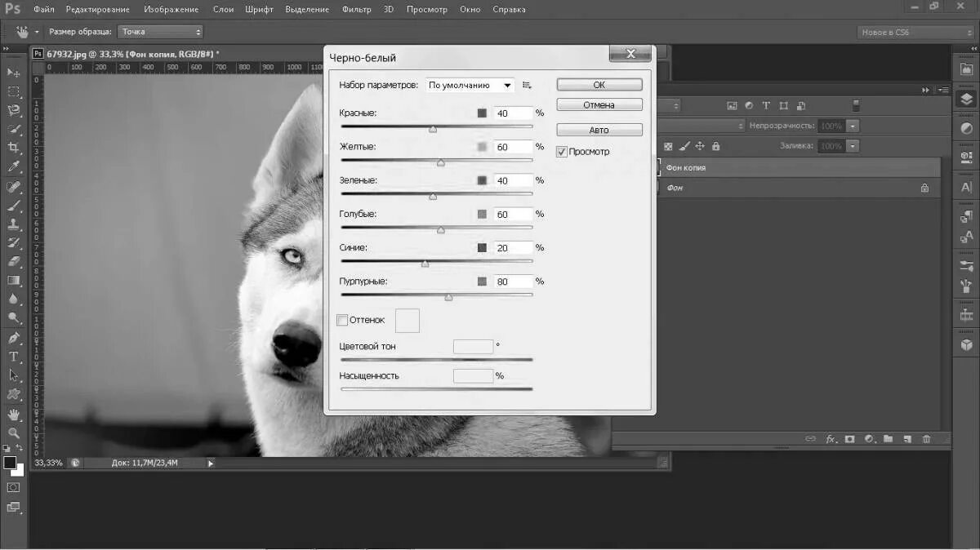Select the Eyedropper tool

coord(14,166)
